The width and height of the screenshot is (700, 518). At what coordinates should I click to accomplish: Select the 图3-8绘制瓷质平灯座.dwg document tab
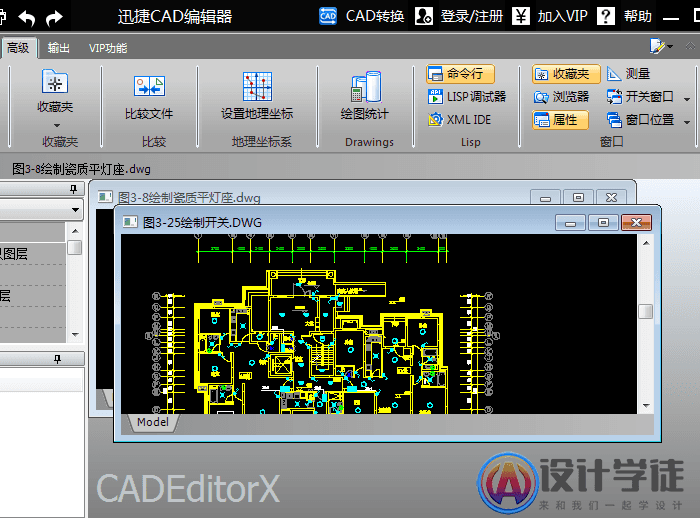(81, 169)
